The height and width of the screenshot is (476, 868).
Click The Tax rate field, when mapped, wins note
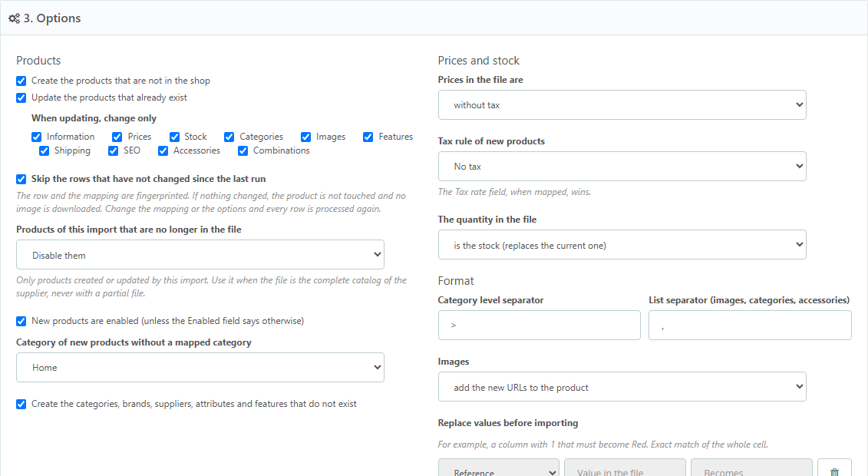coord(514,192)
